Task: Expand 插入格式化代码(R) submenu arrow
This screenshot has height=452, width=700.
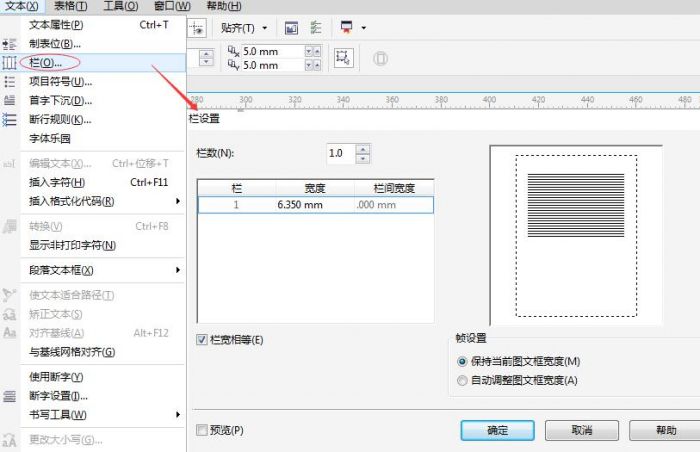Action: (x=178, y=201)
